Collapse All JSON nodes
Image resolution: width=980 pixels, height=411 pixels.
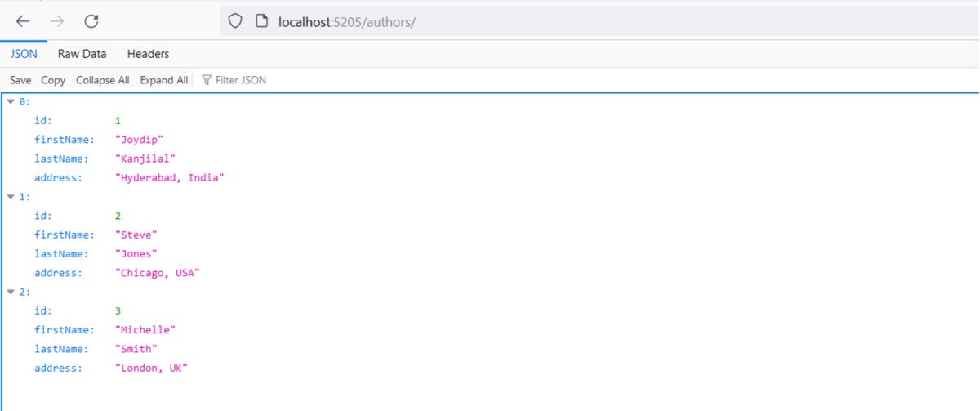102,80
